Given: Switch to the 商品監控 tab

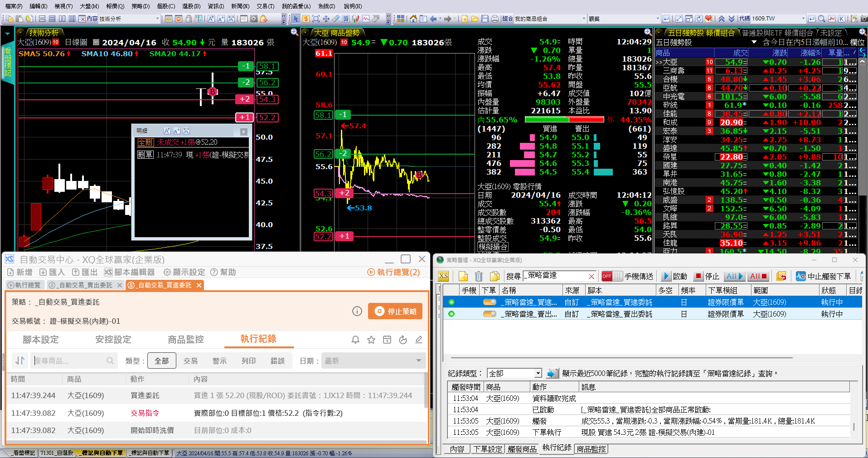Looking at the screenshot, I should (x=186, y=340).
